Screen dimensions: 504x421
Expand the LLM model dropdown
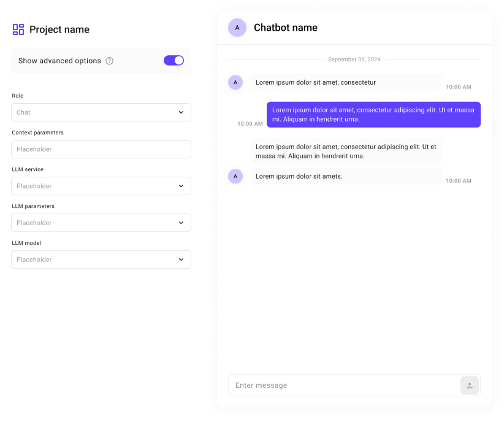point(101,260)
